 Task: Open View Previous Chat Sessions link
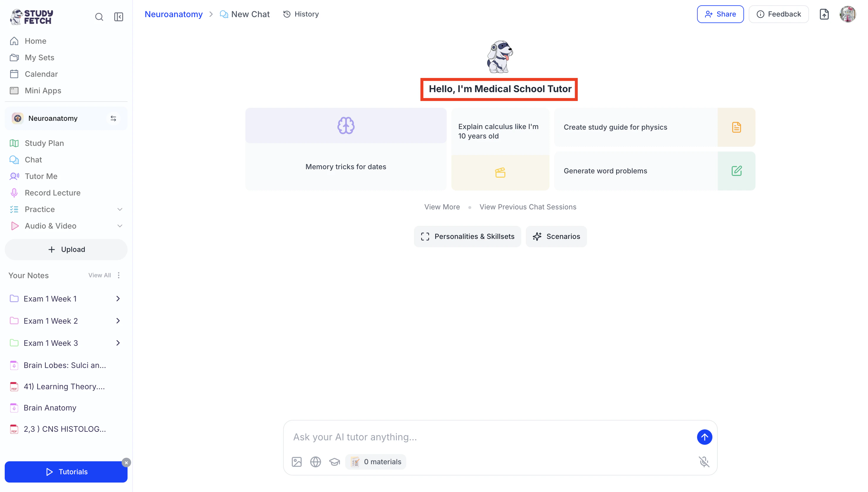(528, 207)
